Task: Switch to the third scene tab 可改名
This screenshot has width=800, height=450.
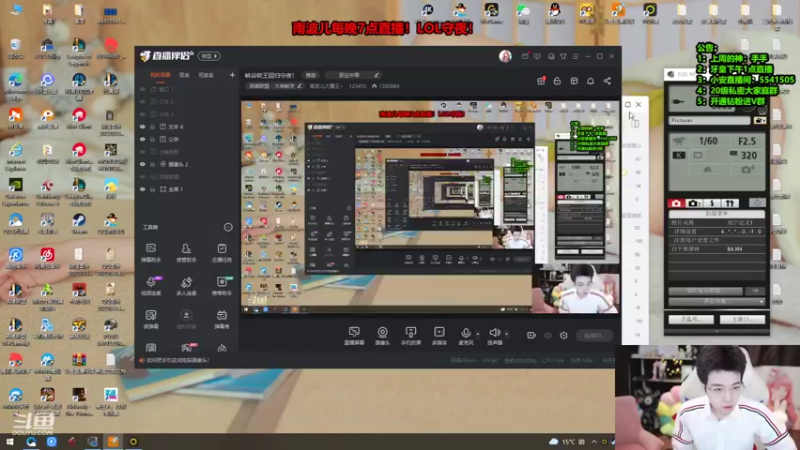Action: pyautogui.click(x=206, y=75)
